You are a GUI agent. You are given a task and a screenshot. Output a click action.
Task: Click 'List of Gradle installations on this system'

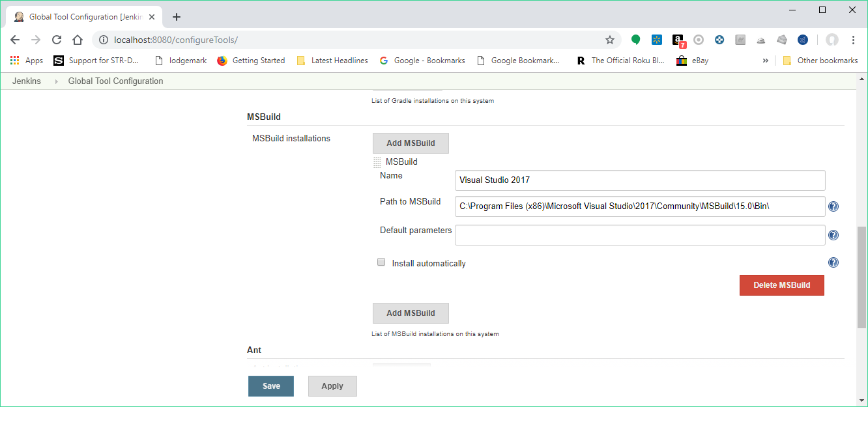point(433,101)
